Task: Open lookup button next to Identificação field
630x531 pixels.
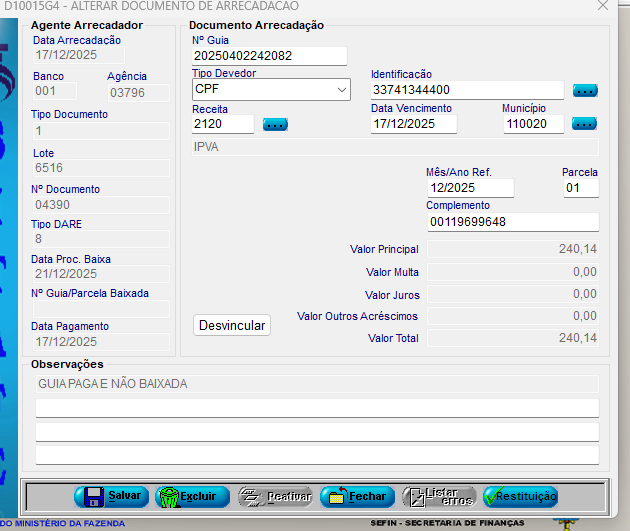Action: coord(585,91)
